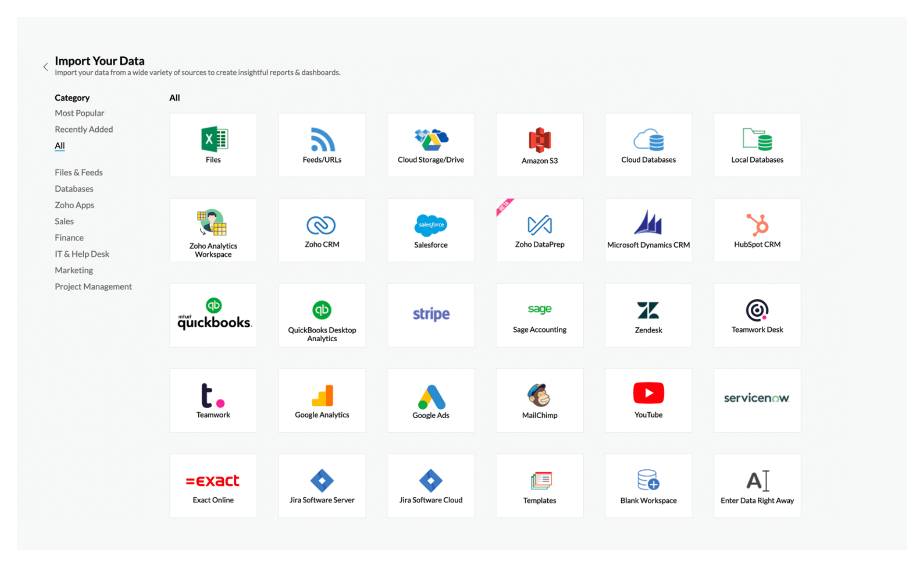Select the Salesforce connector tile
924x567 pixels.
pos(431,230)
